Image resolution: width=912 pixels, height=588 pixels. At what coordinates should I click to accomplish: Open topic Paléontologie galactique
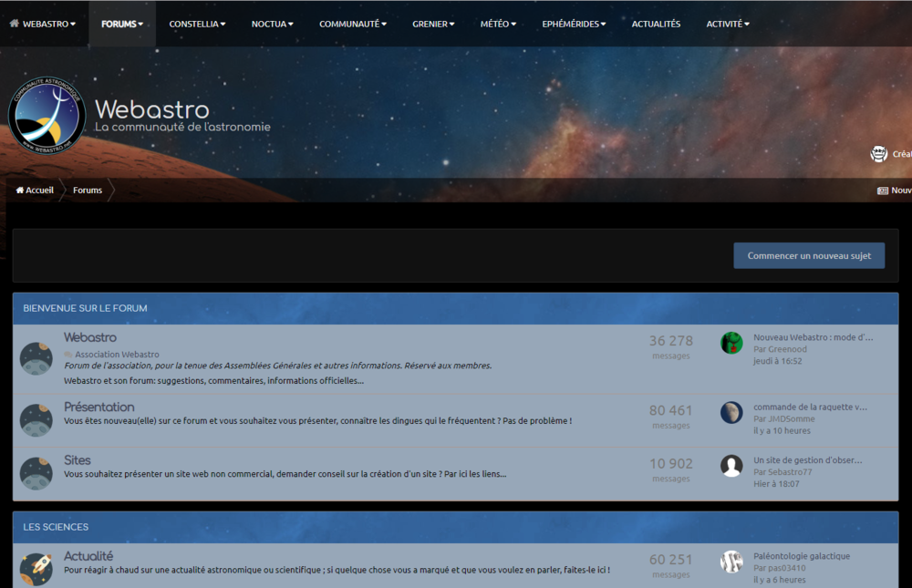(802, 556)
